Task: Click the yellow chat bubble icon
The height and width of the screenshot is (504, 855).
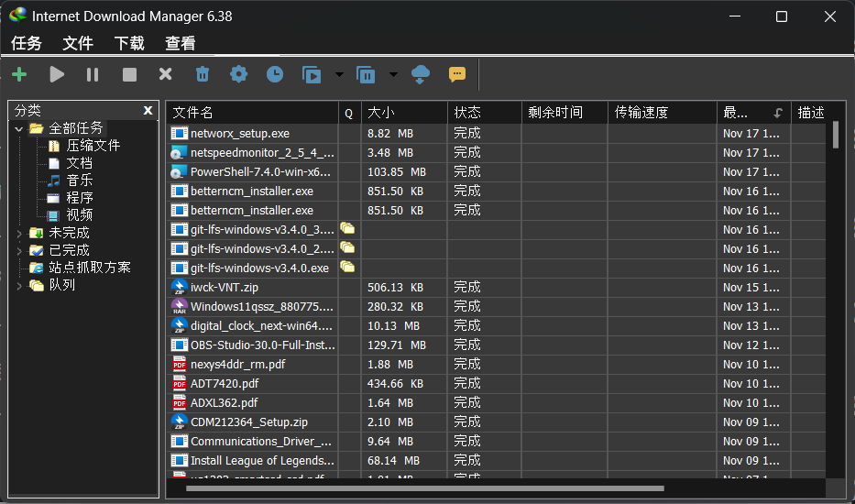Action: coord(457,74)
